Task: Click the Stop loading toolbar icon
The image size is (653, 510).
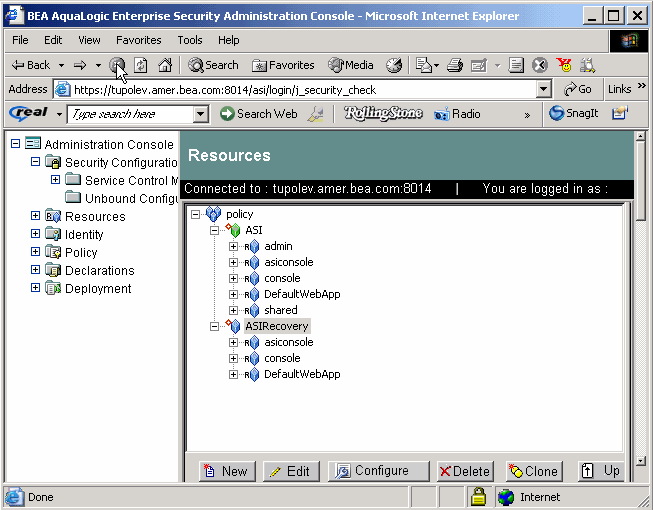Action: (117, 65)
